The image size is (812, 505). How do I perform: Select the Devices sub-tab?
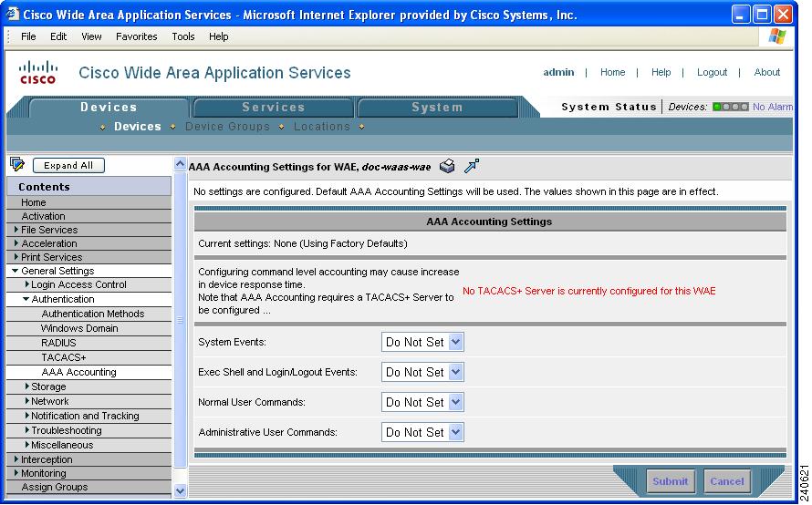(137, 126)
